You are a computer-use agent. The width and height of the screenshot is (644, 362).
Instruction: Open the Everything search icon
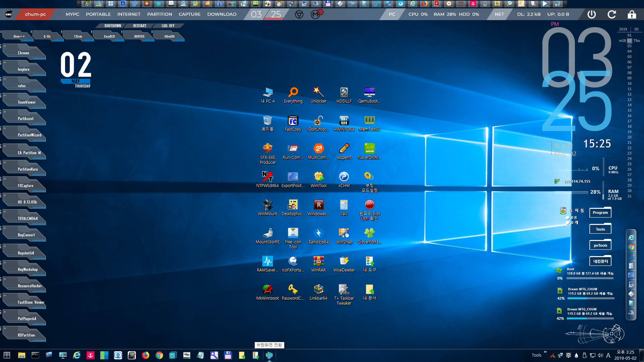293,95
